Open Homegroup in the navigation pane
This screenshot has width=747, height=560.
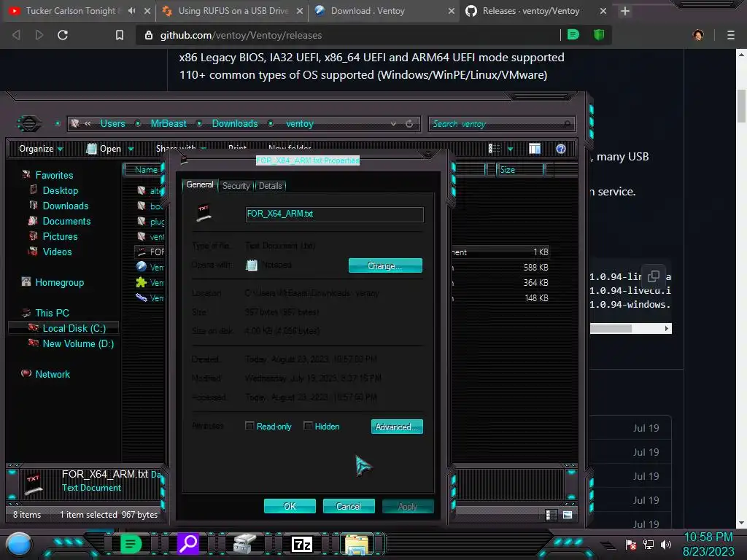point(59,282)
